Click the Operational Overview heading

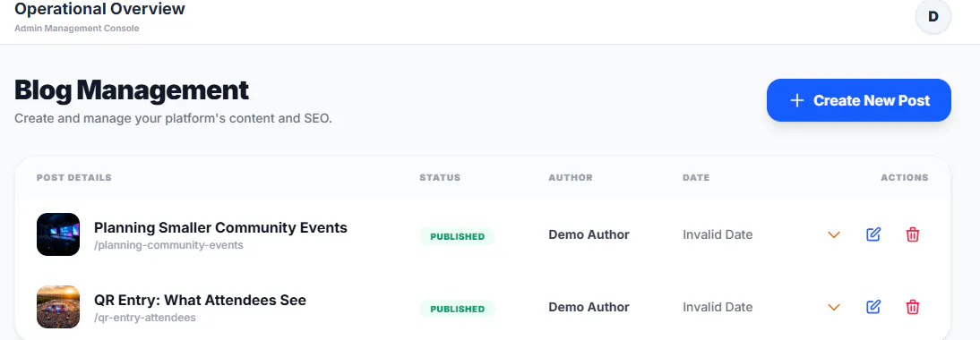(100, 9)
